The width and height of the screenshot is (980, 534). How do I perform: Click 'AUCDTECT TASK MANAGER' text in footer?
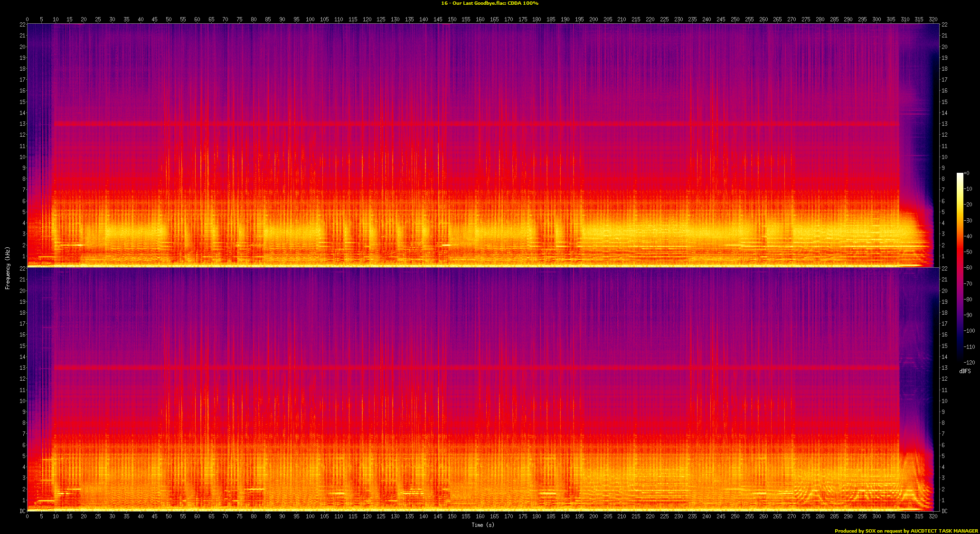944,531
